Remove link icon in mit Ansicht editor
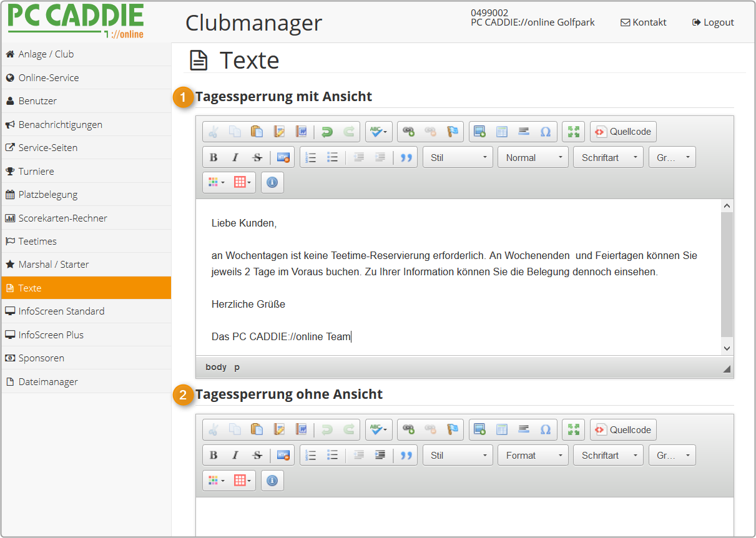Image resolution: width=756 pixels, height=538 pixels. pyautogui.click(x=430, y=132)
